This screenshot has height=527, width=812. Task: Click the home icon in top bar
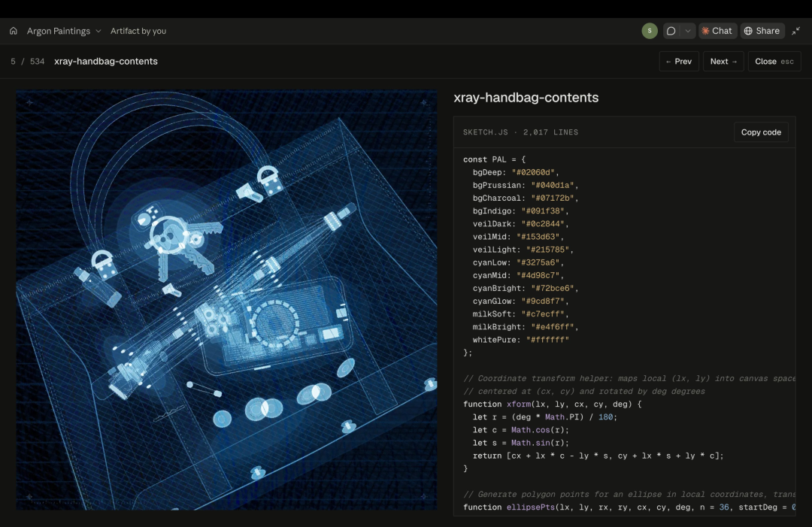pos(14,31)
